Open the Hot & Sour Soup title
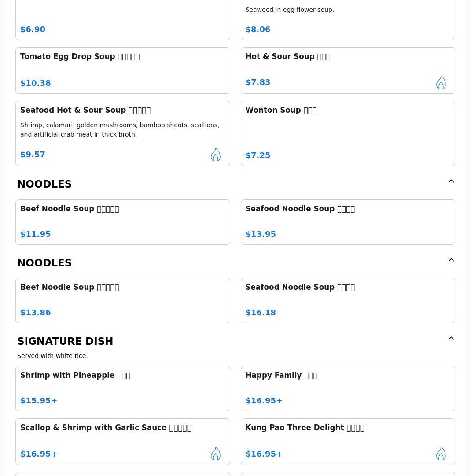 (287, 57)
